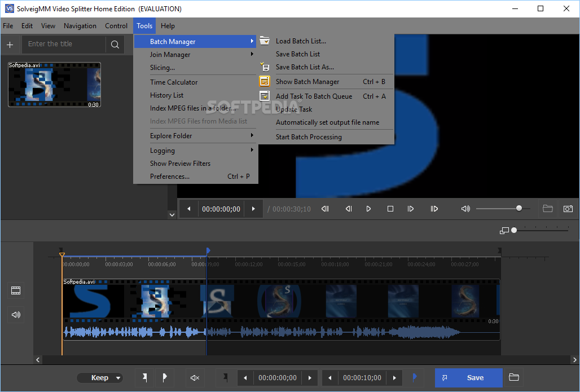This screenshot has width=580, height=392.
Task: Open the Control menu
Action: 116,26
